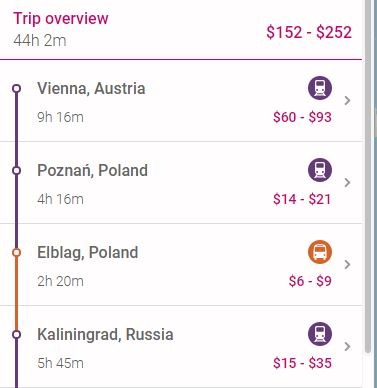The height and width of the screenshot is (388, 377).
Task: Expand the Vienna, Austria leg details chevron
Action: click(x=347, y=100)
